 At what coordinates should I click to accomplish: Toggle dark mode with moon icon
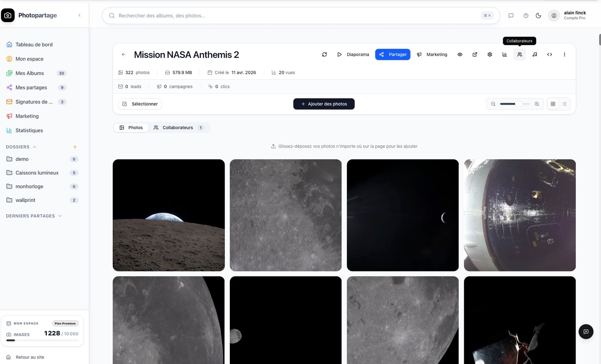[x=539, y=15]
